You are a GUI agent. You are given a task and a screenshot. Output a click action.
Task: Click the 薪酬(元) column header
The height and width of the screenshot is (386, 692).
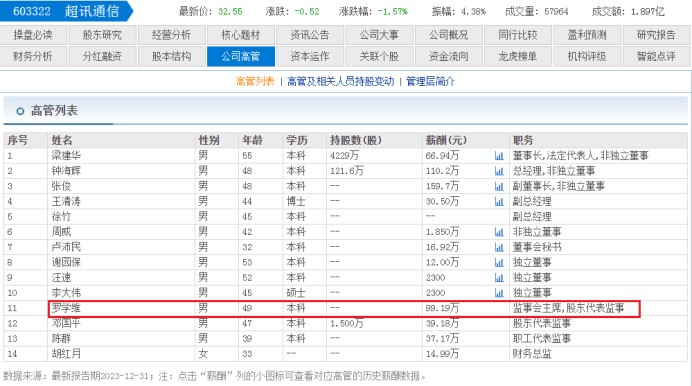[x=446, y=140]
